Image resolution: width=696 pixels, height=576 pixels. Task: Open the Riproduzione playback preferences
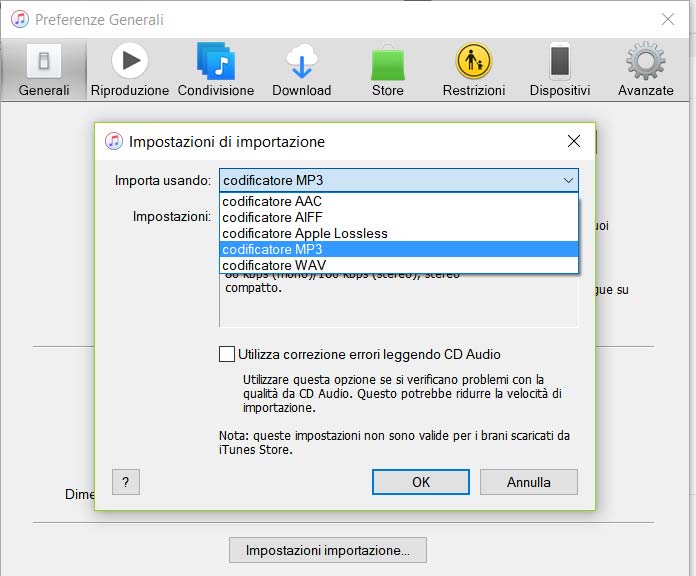tap(130, 70)
